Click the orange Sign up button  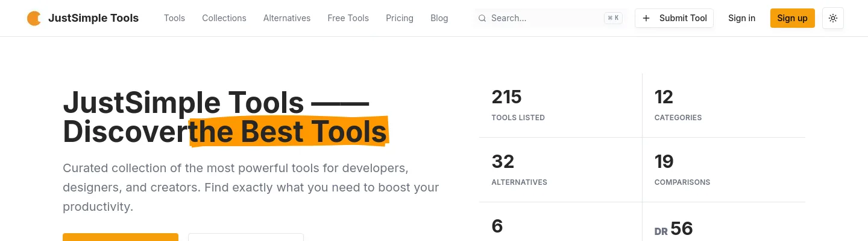(x=792, y=18)
